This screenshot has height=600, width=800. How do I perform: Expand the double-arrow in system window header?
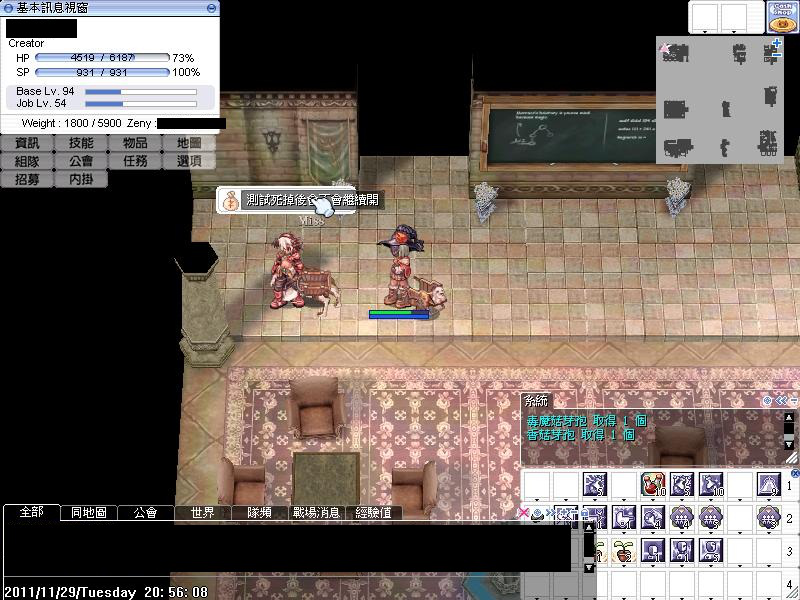click(780, 400)
